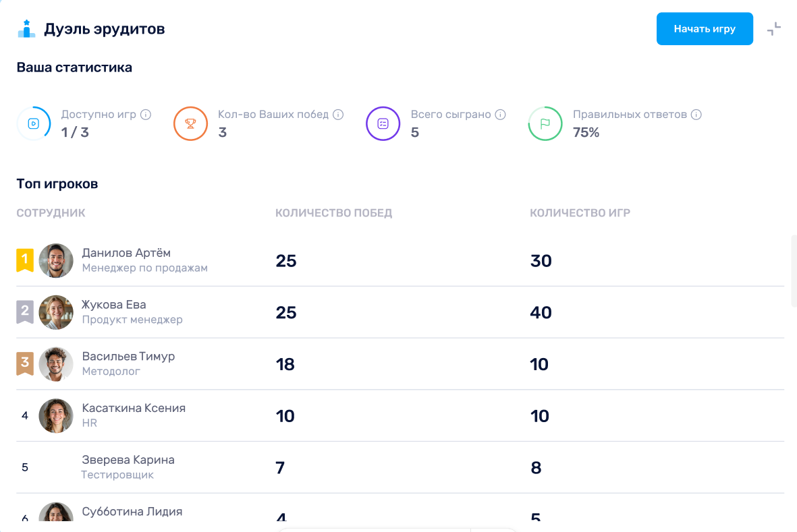The width and height of the screenshot is (797, 532).
Task: Select player name Зверева Карина
Action: tap(128, 460)
